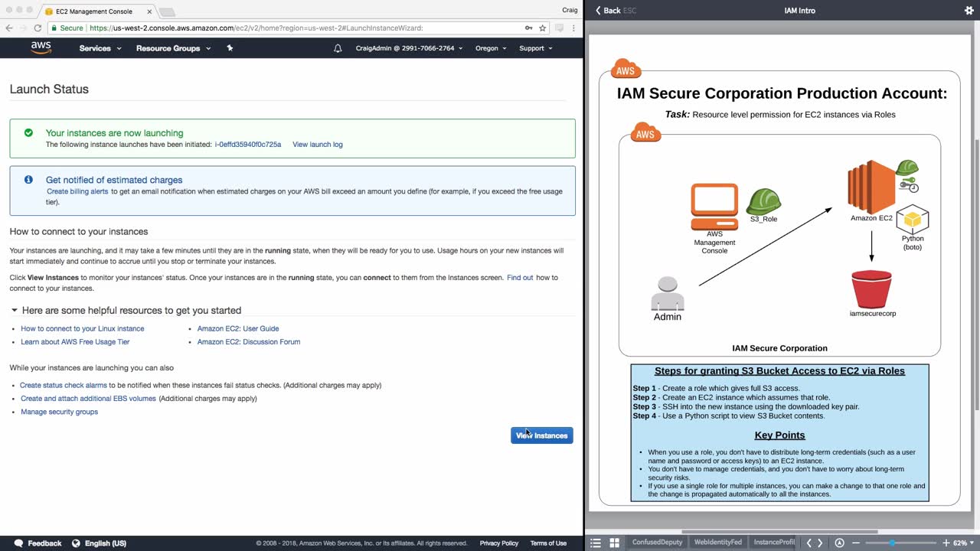The width and height of the screenshot is (980, 551).
Task: Switch to the ConfusedDeputy tab
Action: (x=656, y=543)
